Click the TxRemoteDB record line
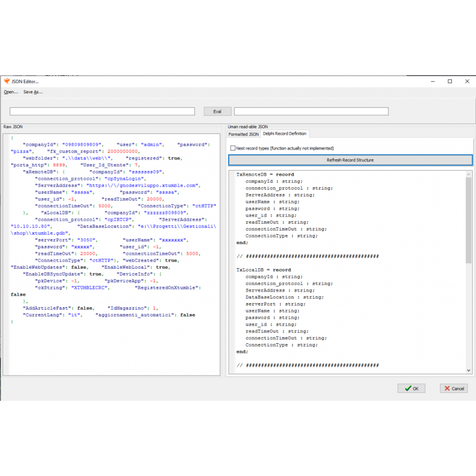Screen dimensions: 476x476 pos(265,175)
